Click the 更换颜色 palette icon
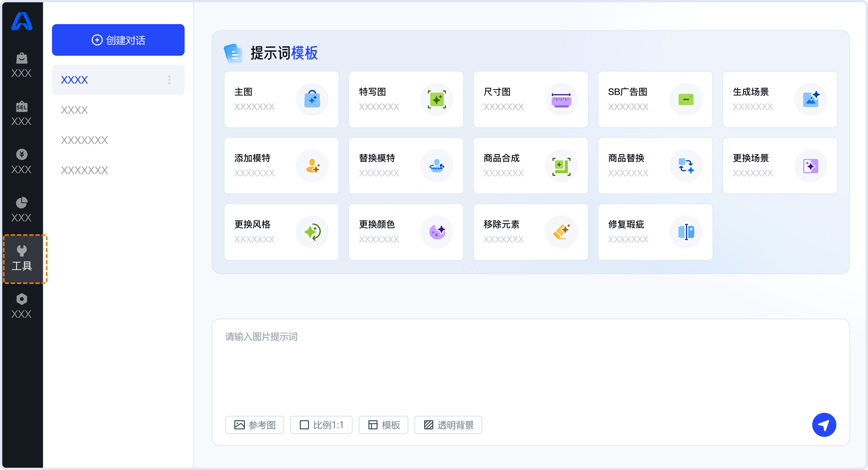 (437, 232)
